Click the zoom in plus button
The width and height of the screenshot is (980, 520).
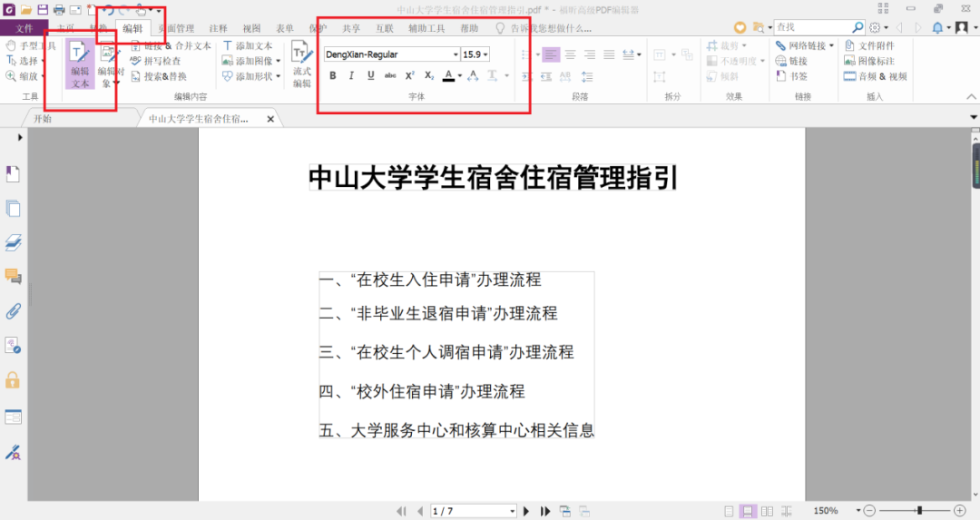pos(960,511)
